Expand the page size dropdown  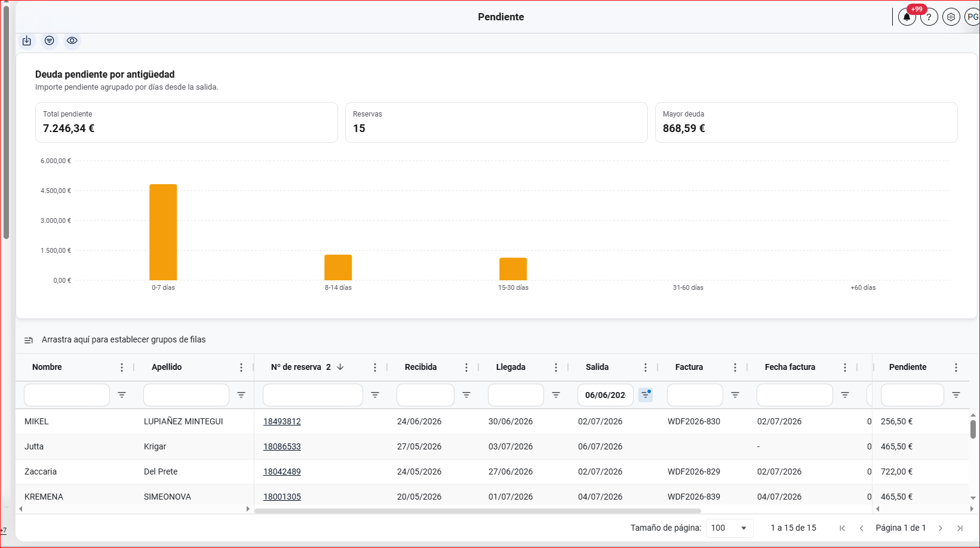point(729,528)
